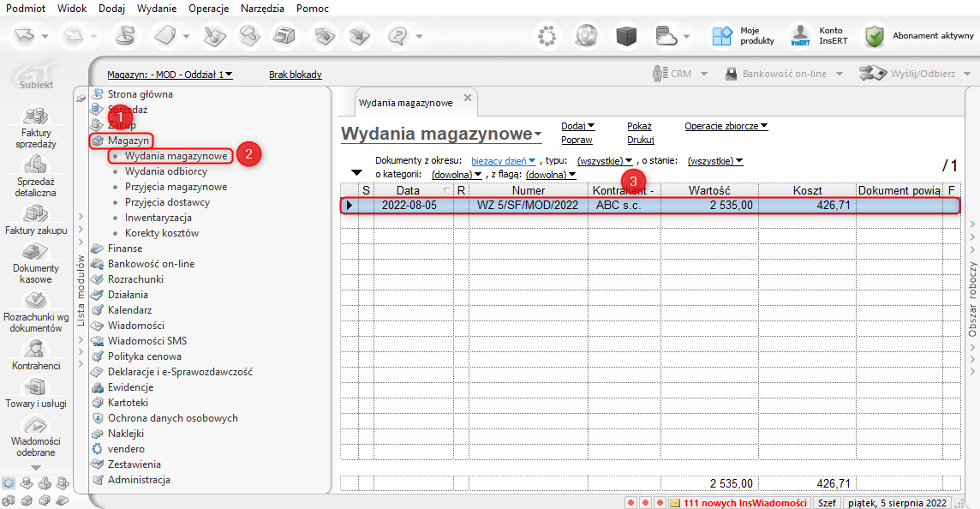Select Przyjęcia magazynowe in module tree
Image resolution: width=980 pixels, height=509 pixels.
click(176, 186)
